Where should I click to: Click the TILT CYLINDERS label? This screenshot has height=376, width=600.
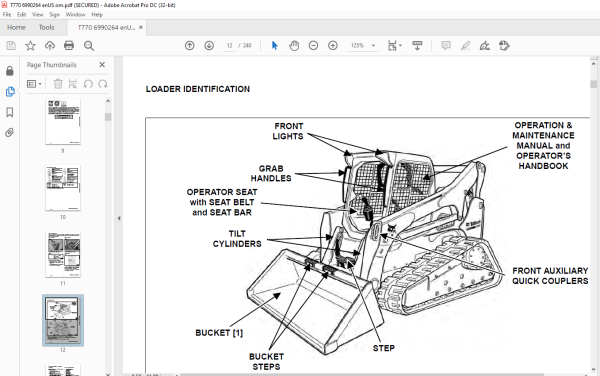tap(237, 239)
